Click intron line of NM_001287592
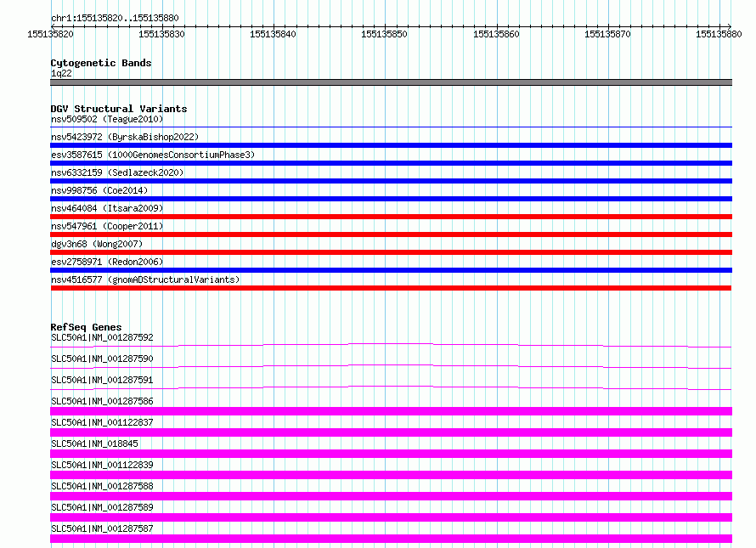 [391, 345]
